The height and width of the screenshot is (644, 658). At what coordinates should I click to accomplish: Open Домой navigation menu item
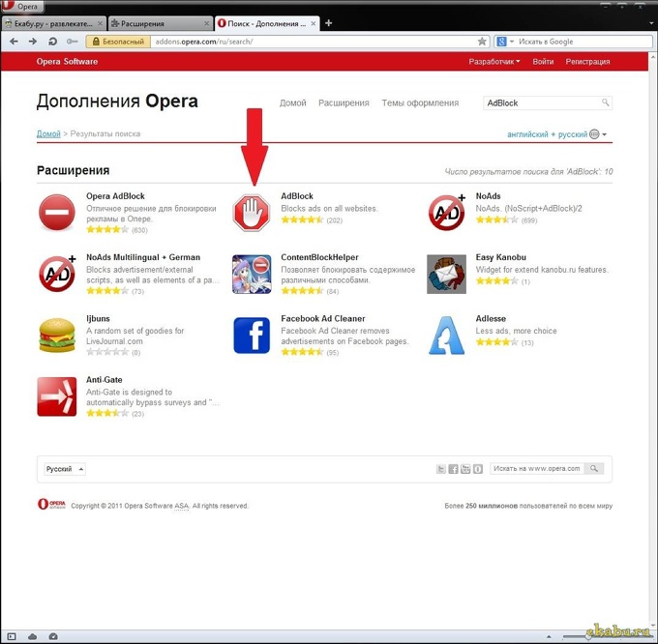tap(293, 102)
